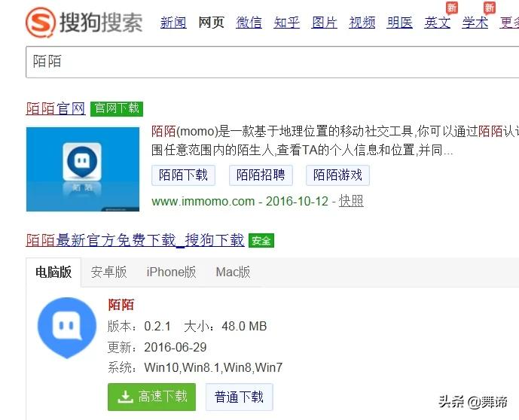
Task: Click the www.immomo.com URL text
Action: tap(203, 201)
